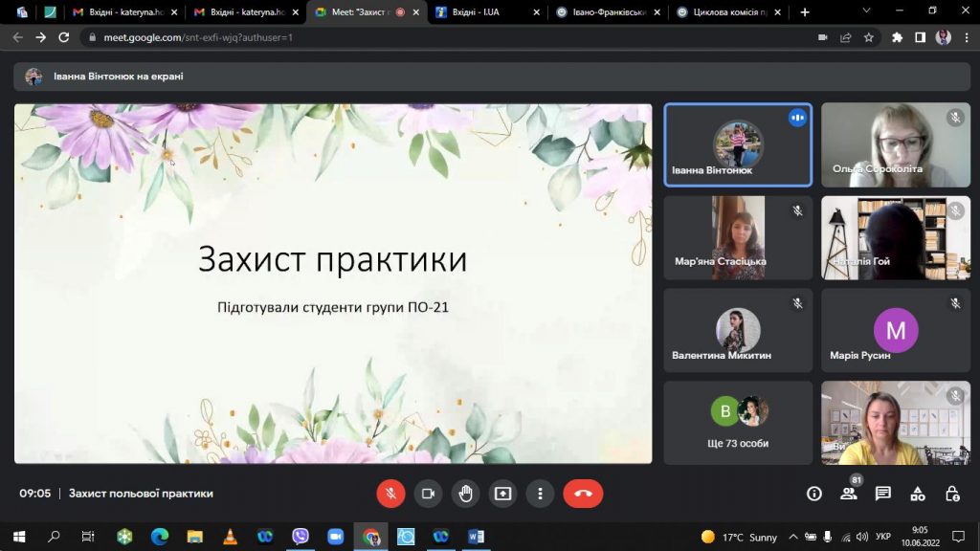Toggle the microphone mute button
This screenshot has height=551, width=980.
point(390,494)
